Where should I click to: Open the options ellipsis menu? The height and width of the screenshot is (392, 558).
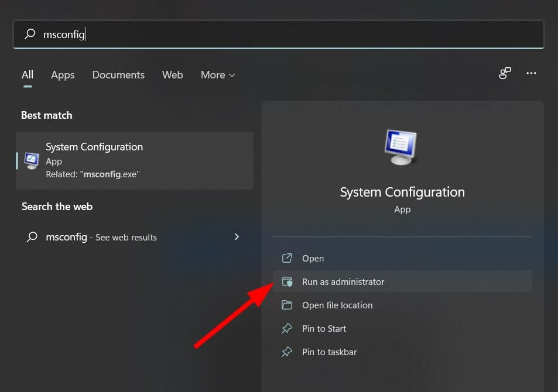(531, 73)
